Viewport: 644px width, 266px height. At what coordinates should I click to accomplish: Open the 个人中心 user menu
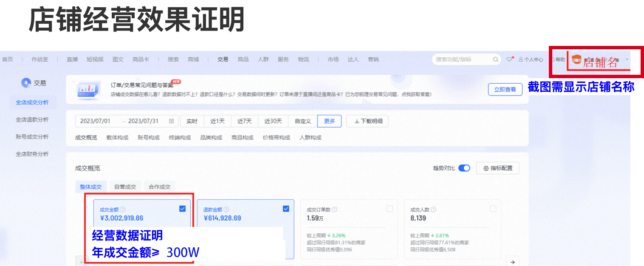531,59
